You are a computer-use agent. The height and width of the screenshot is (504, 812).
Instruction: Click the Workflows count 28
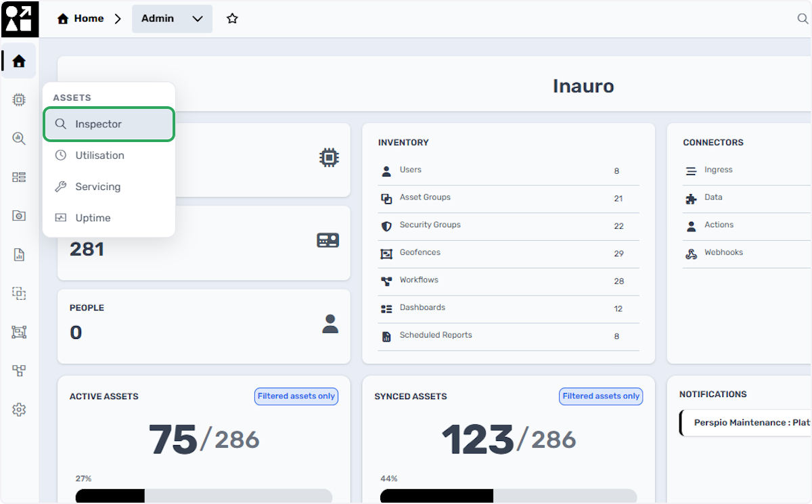(618, 281)
